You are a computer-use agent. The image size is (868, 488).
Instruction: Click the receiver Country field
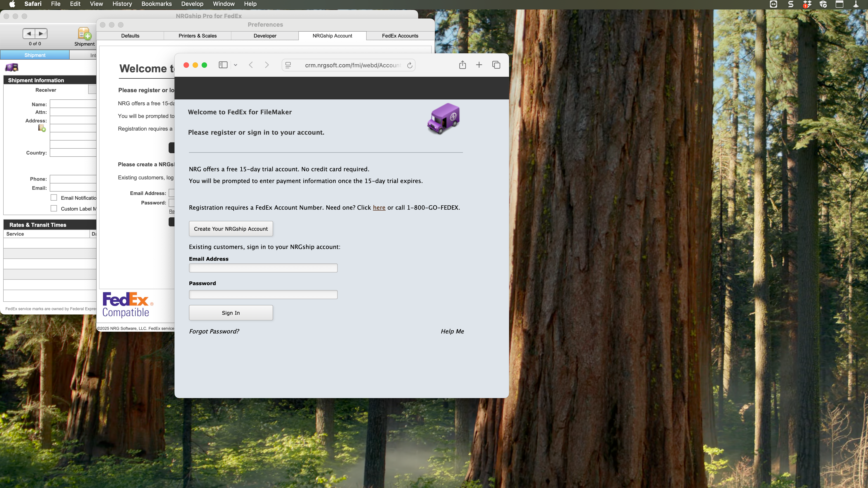point(73,152)
